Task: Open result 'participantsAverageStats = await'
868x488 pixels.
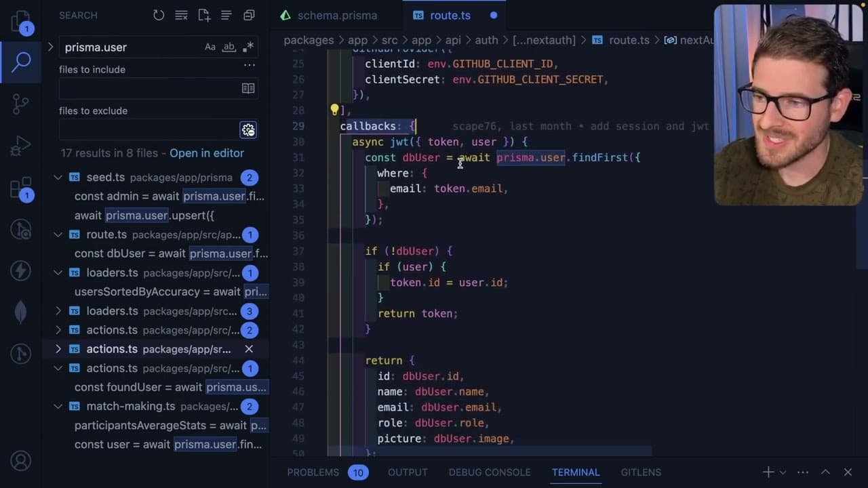Action: (x=170, y=426)
